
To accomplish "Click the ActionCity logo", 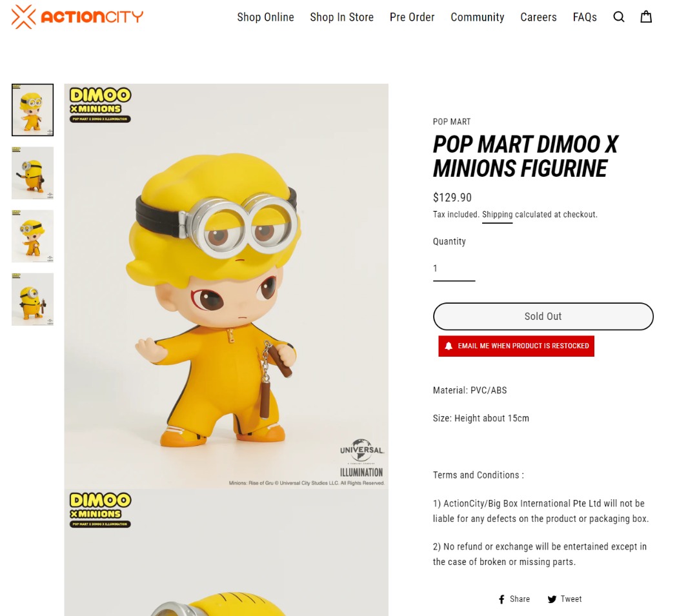I will click(x=77, y=17).
